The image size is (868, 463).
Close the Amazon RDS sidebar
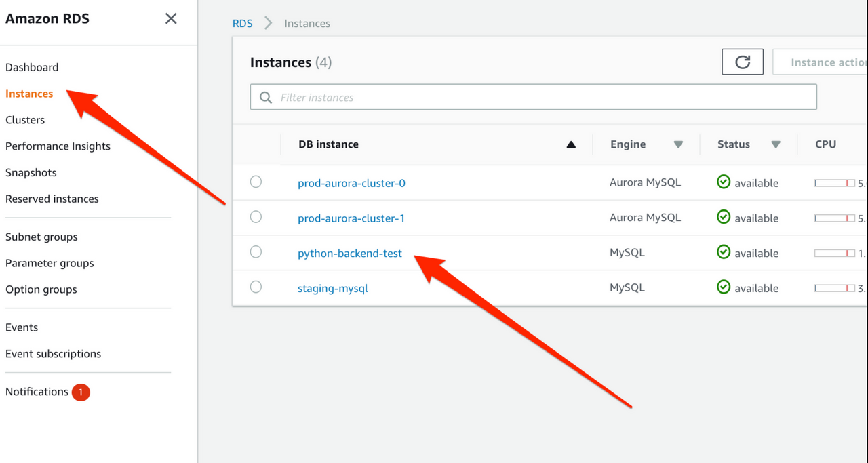(171, 18)
